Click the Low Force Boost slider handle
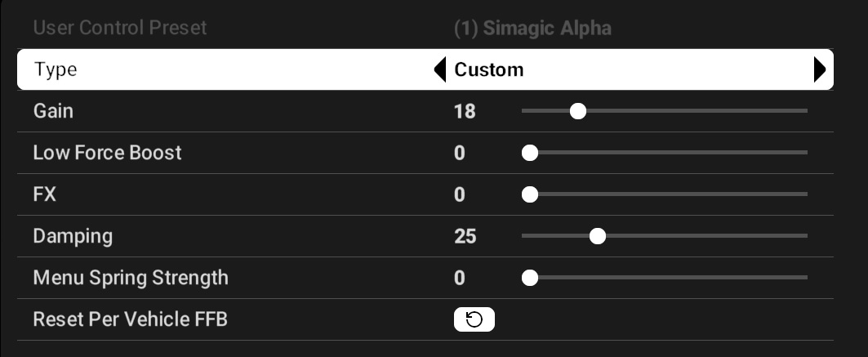 pos(530,153)
